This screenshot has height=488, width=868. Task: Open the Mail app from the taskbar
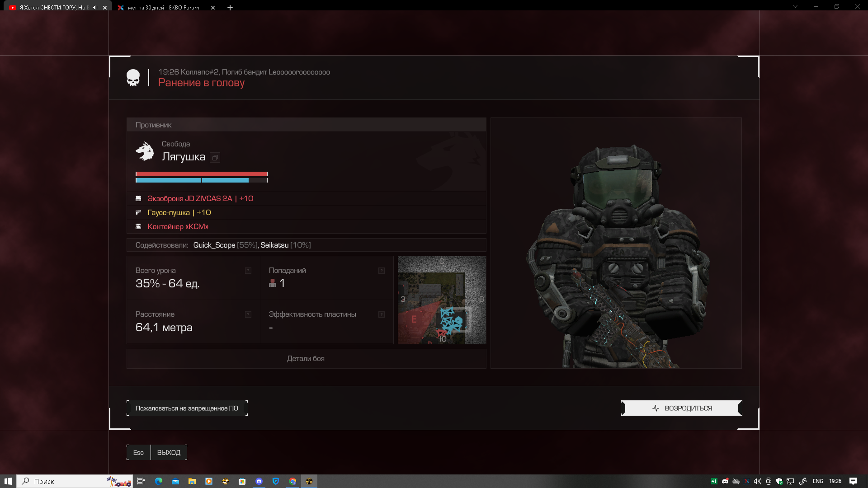coord(175,481)
